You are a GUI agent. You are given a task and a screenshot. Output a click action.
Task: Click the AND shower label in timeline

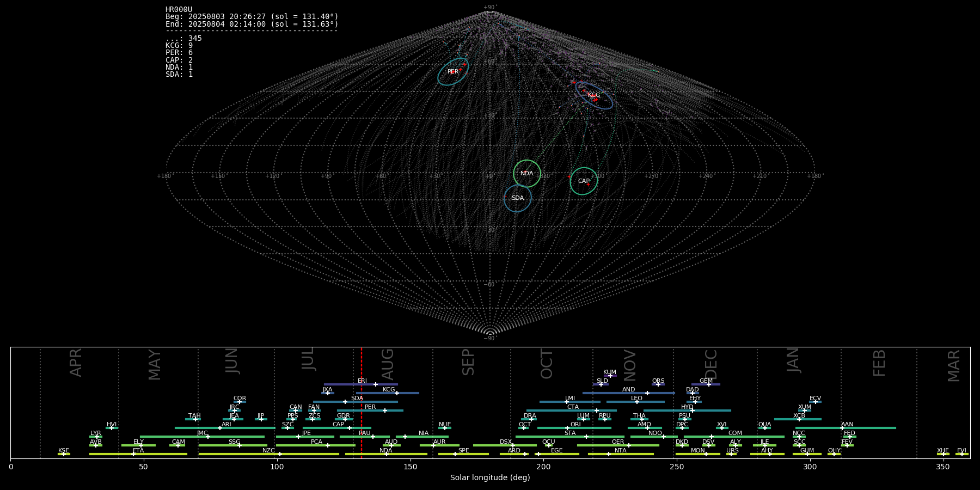pyautogui.click(x=628, y=390)
